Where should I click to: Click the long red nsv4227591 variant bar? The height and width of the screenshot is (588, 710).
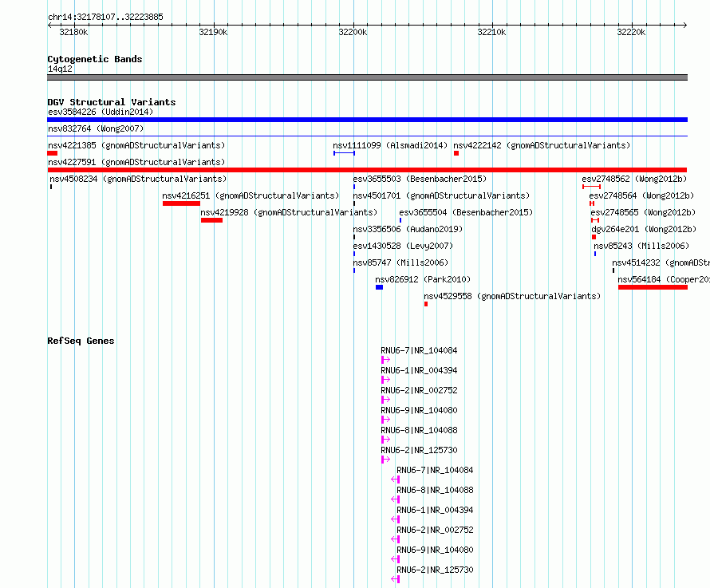367,170
